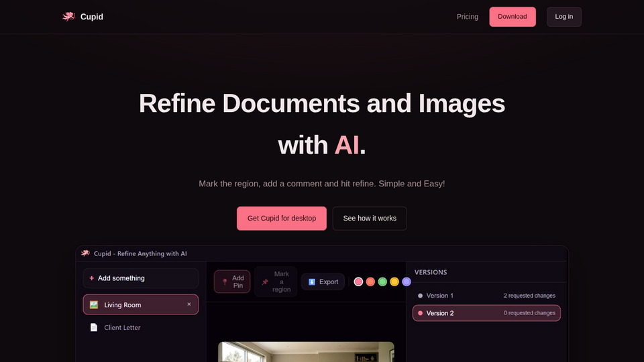Open the Log in button
Image resolution: width=644 pixels, height=362 pixels.
click(x=564, y=17)
